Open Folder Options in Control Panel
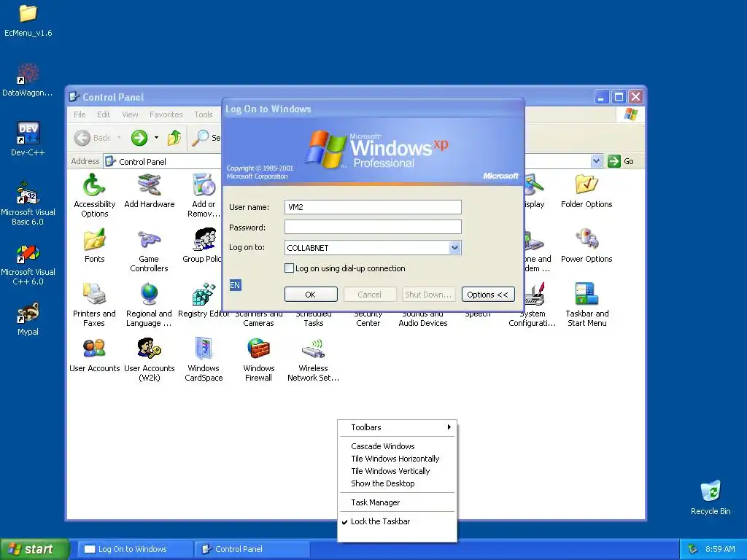This screenshot has height=560, width=747. 587,191
